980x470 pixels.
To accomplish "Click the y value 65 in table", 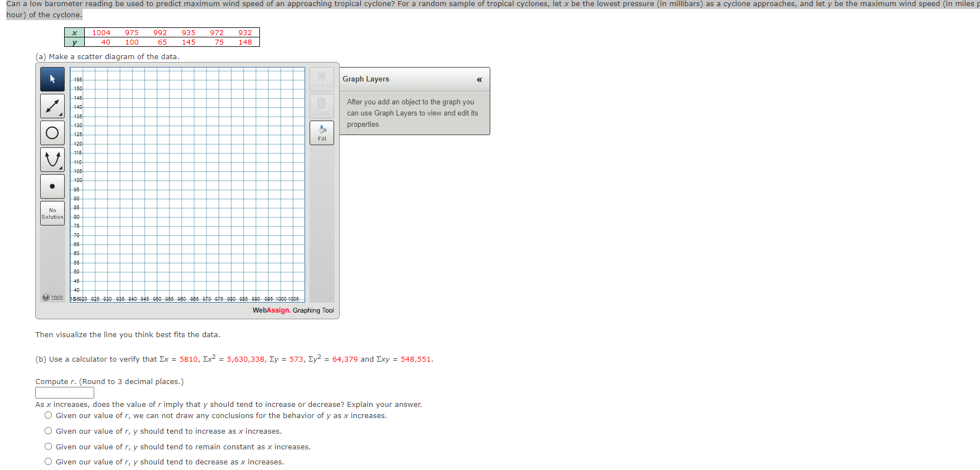I will (162, 42).
